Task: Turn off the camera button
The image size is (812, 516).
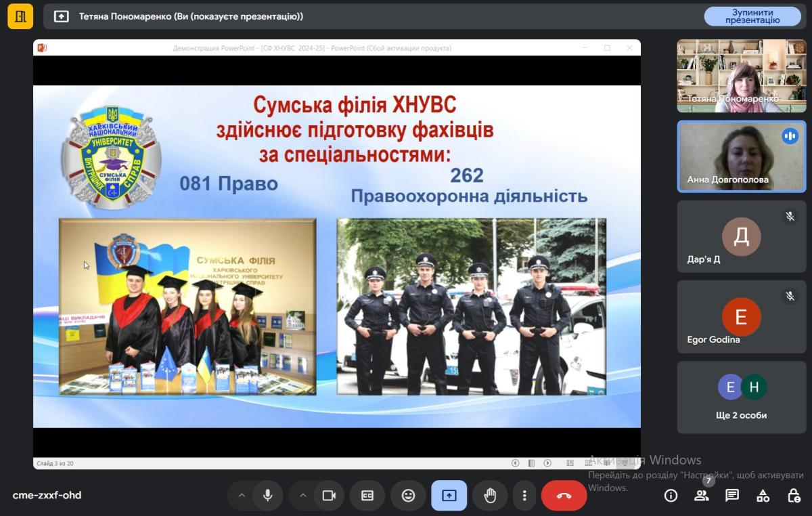Action: coord(329,495)
